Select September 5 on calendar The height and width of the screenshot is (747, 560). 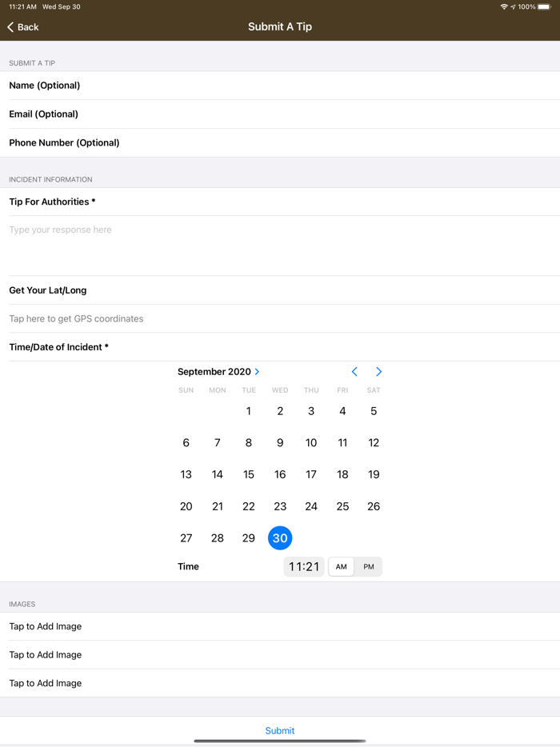click(374, 411)
